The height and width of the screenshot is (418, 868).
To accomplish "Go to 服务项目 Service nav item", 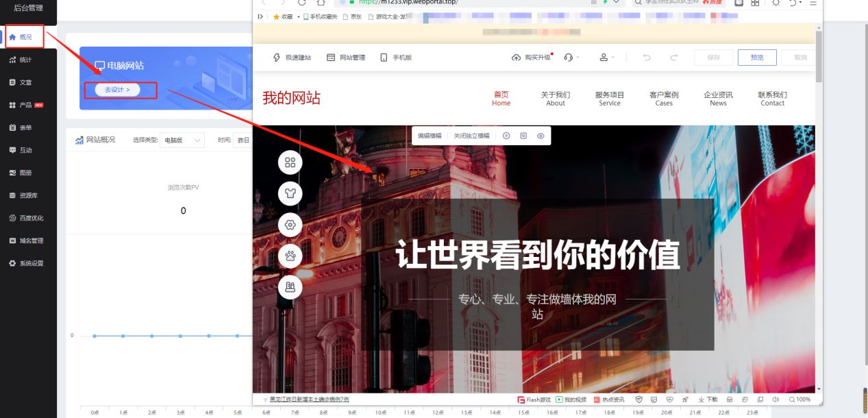I will click(610, 99).
